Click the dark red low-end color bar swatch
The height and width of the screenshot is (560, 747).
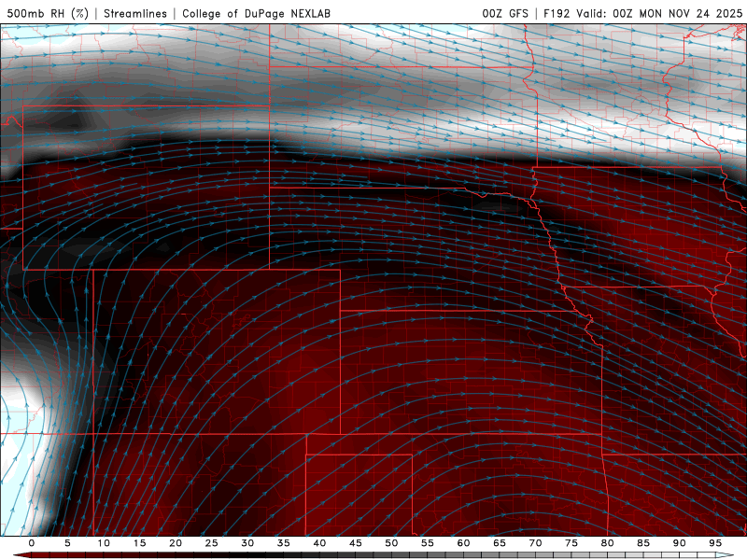tap(22, 555)
